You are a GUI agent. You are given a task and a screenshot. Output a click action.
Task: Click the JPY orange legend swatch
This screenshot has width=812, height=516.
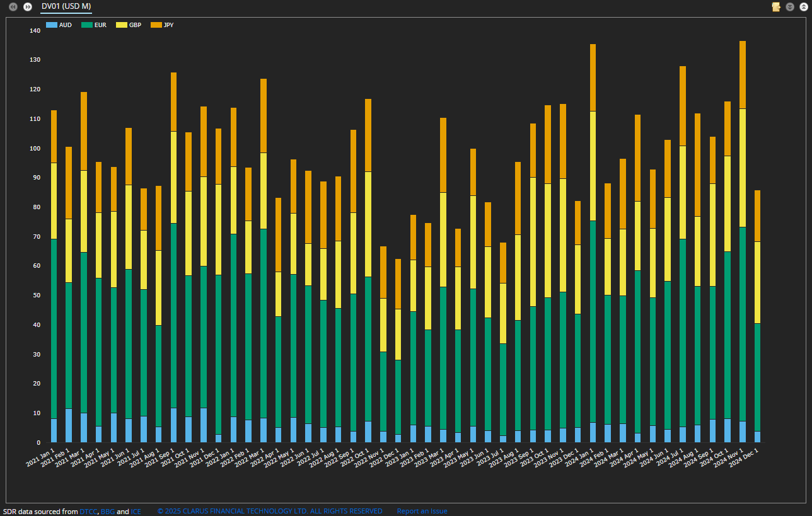click(x=156, y=25)
